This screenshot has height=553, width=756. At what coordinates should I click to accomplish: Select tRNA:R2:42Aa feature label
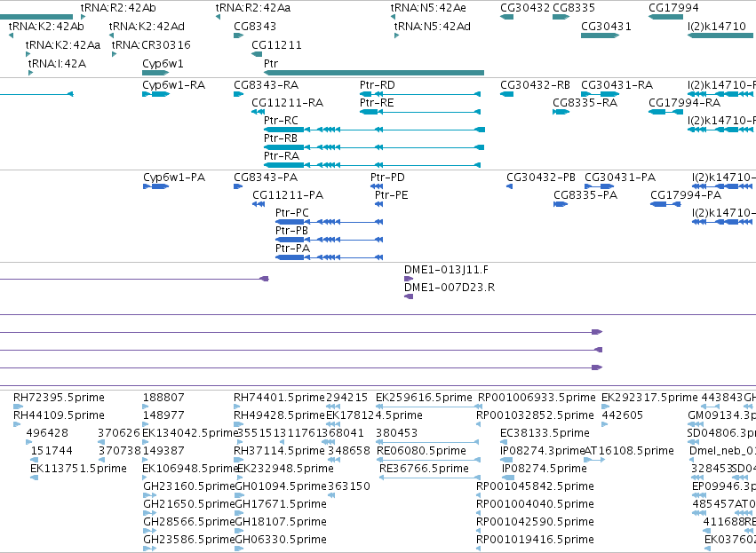point(253,8)
